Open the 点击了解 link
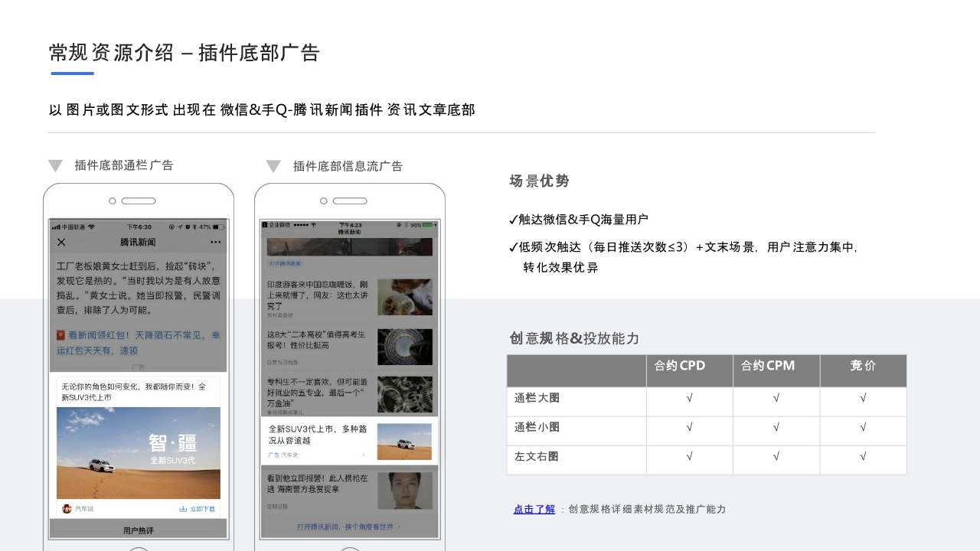Screen dimensions: 980x551 tap(534, 509)
